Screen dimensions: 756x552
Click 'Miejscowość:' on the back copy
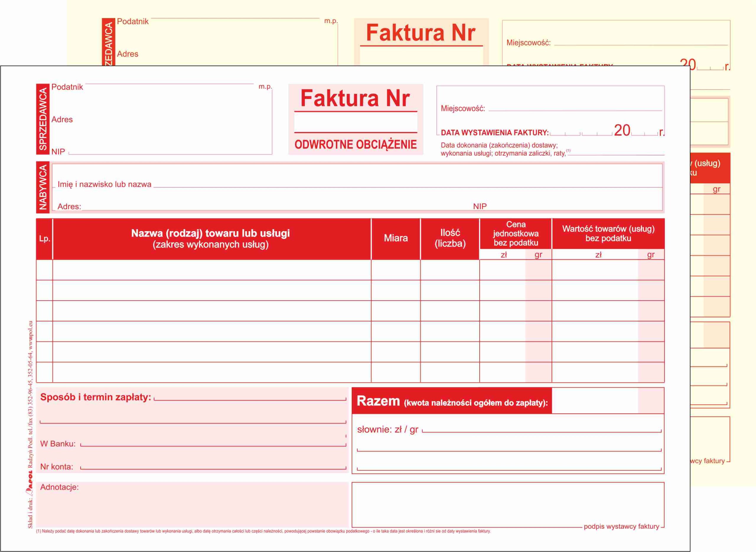point(528,43)
